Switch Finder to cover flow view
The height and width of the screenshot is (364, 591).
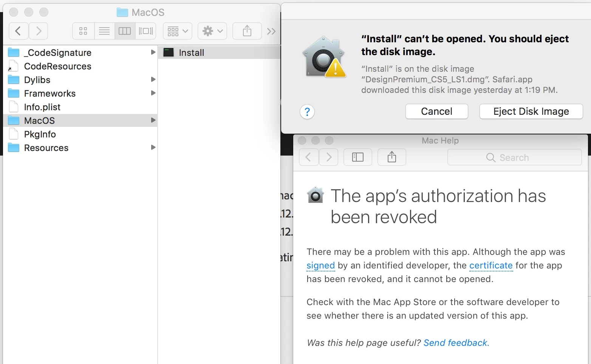pos(146,31)
